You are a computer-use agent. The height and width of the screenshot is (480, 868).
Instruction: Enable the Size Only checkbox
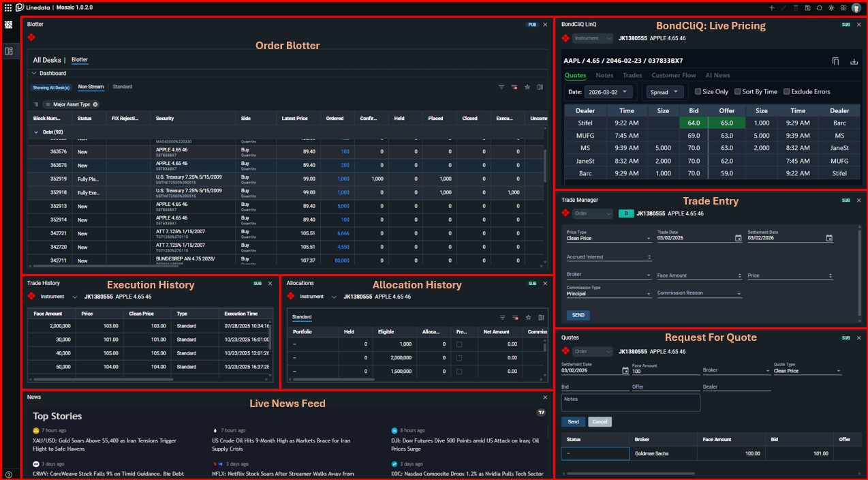(698, 91)
